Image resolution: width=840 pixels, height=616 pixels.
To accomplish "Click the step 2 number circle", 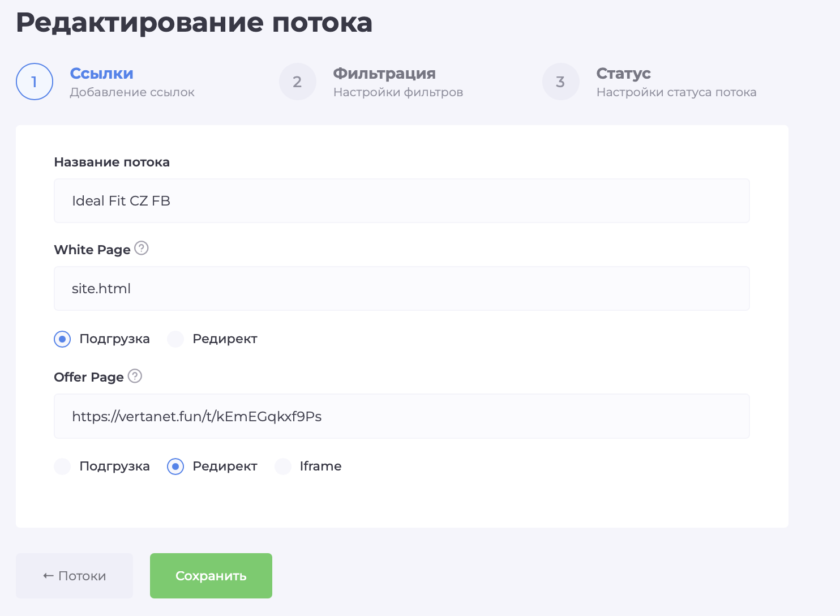I will pyautogui.click(x=298, y=82).
